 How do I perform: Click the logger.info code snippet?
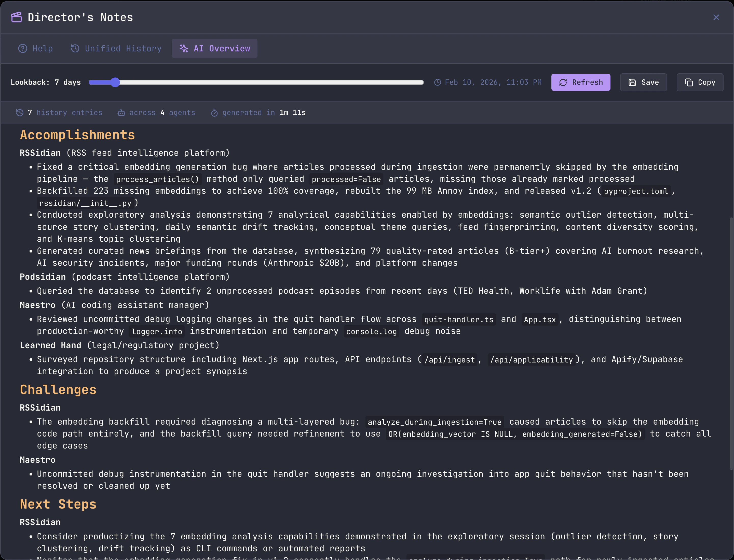point(157,332)
